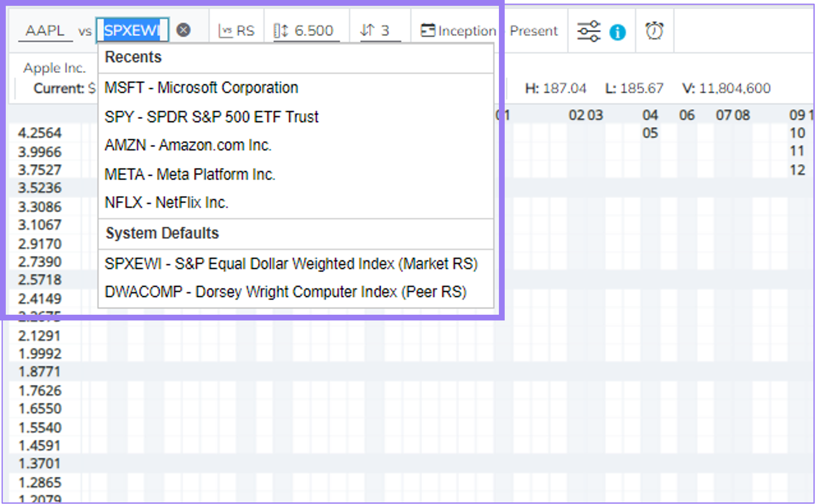Select MSFT - Microsoft Corporation from Recents

(x=201, y=87)
